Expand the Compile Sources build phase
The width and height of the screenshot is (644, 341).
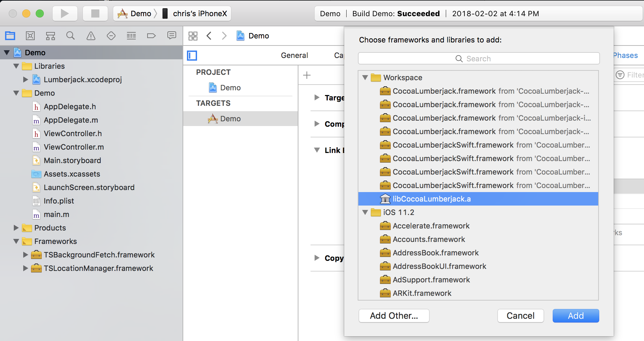[317, 124]
